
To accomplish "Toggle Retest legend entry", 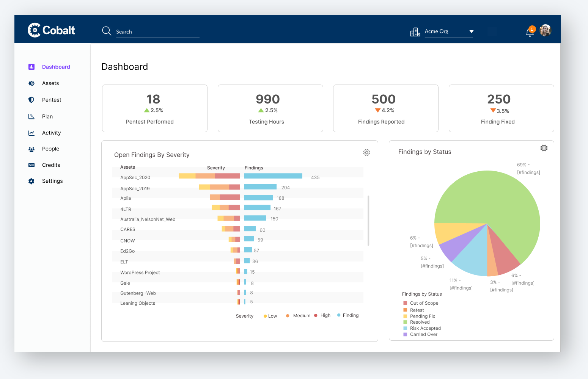I will pyautogui.click(x=413, y=310).
